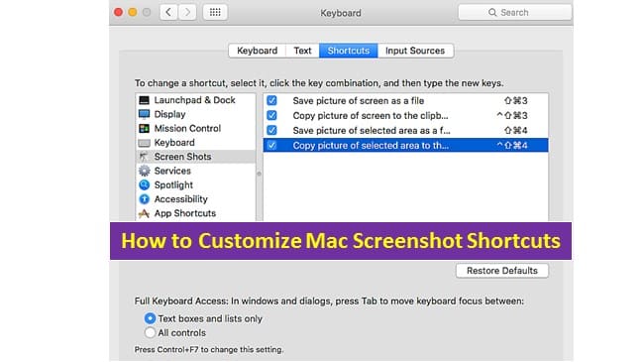Image resolution: width=644 pixels, height=362 pixels.
Task: Click the Spotlight magnifier icon
Action: 145,185
